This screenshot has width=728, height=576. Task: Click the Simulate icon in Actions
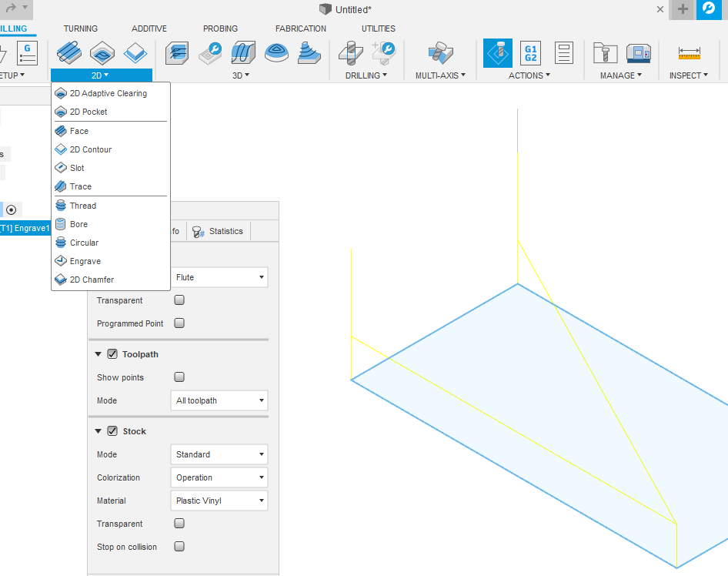pos(498,53)
